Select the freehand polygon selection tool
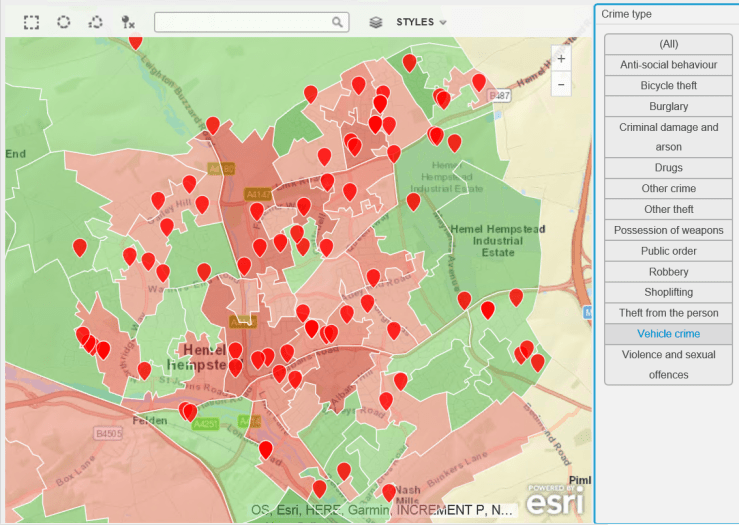Image resolution: width=739 pixels, height=525 pixels. click(x=96, y=22)
